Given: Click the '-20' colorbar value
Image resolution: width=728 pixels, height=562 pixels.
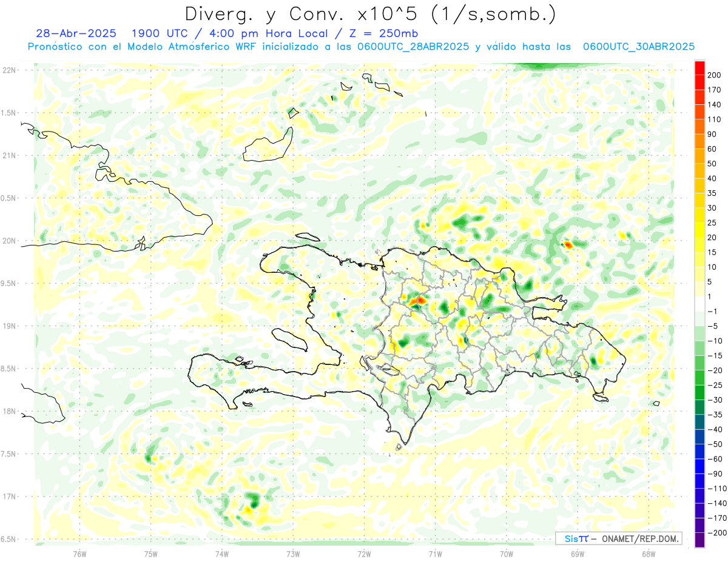Looking at the screenshot, I should pyautogui.click(x=715, y=370).
